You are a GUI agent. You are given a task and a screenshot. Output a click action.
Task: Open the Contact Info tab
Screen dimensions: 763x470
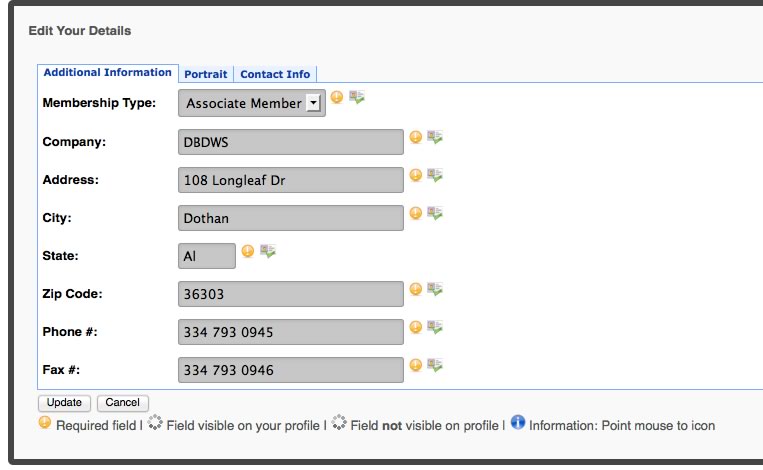tap(275, 74)
